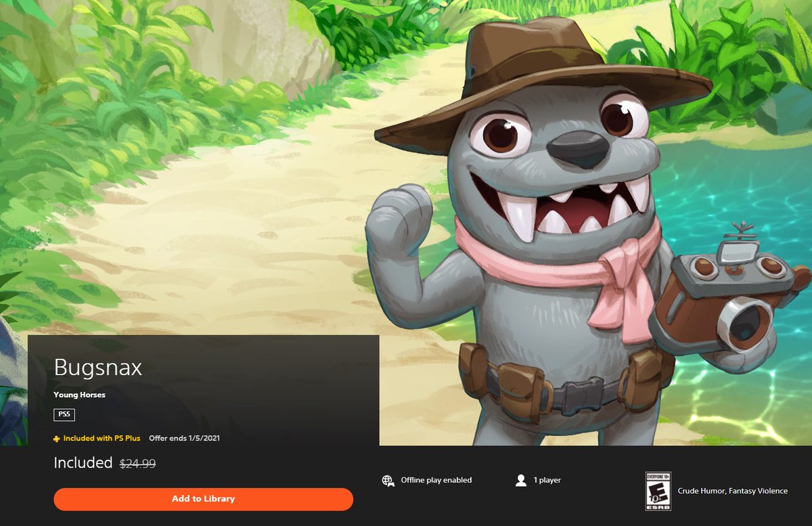
Task: Click the Young Horses publisher name
Action: [x=80, y=395]
